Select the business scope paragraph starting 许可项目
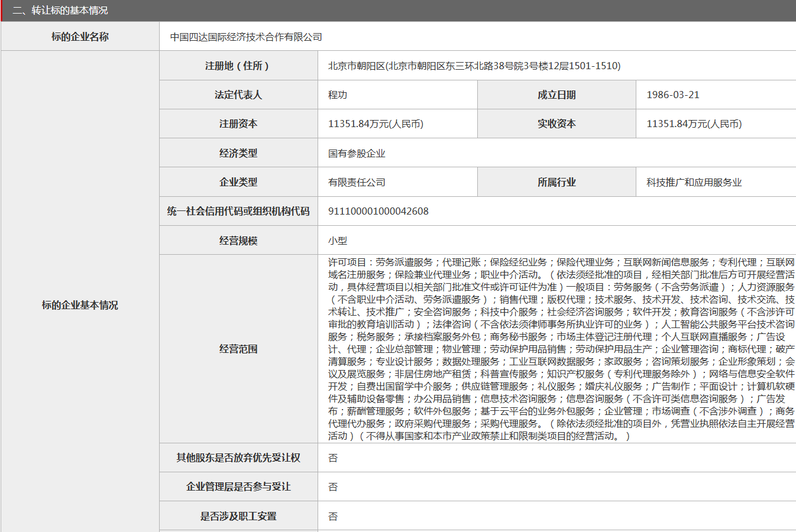This screenshot has width=796, height=532. click(561, 349)
